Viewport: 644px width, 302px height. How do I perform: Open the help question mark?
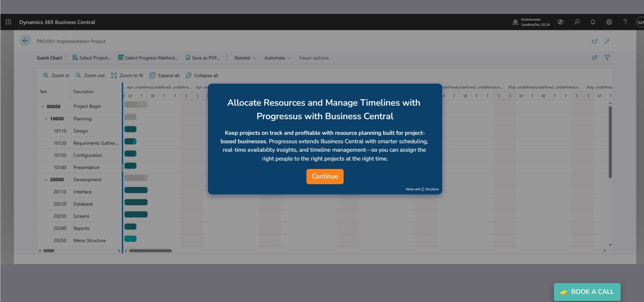625,22
